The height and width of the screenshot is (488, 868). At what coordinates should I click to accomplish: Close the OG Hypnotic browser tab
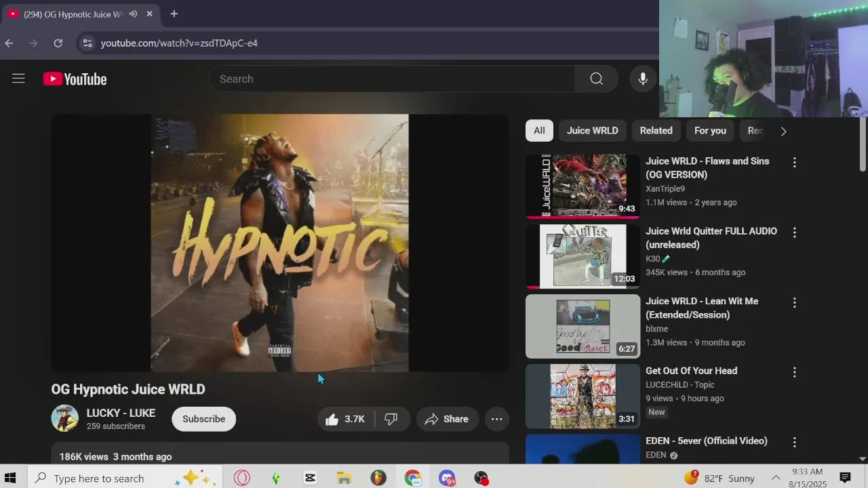point(149,14)
